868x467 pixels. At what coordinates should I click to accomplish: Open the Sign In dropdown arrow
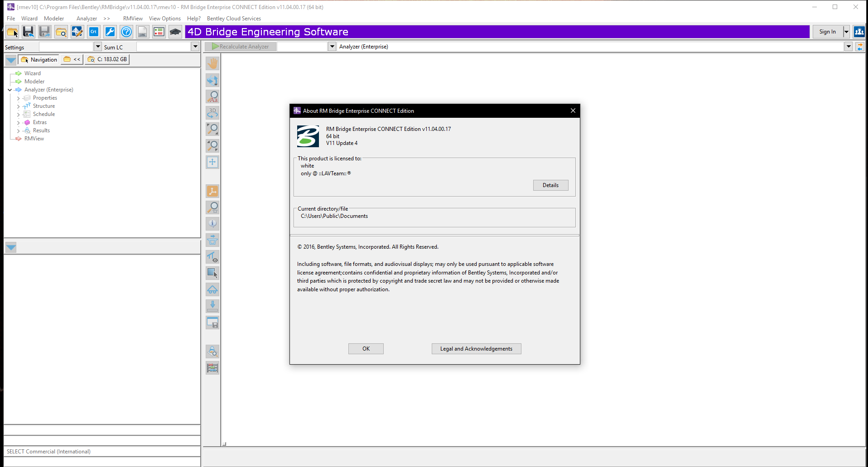(846, 32)
